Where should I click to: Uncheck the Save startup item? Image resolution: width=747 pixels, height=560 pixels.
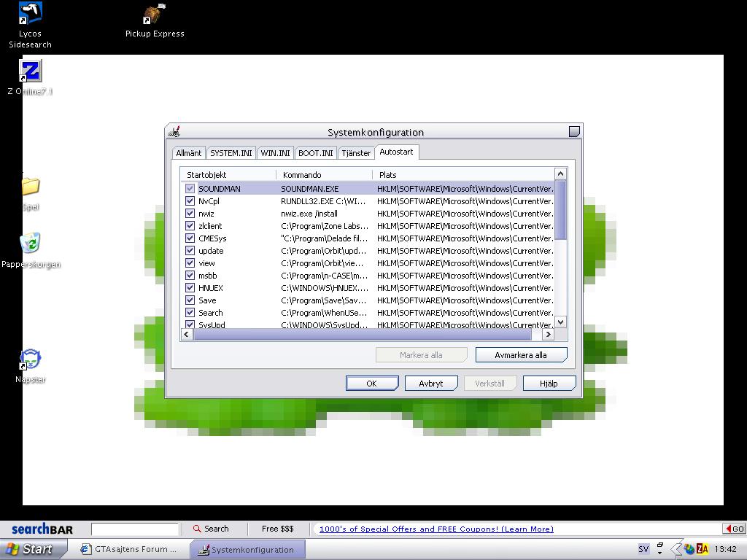190,300
